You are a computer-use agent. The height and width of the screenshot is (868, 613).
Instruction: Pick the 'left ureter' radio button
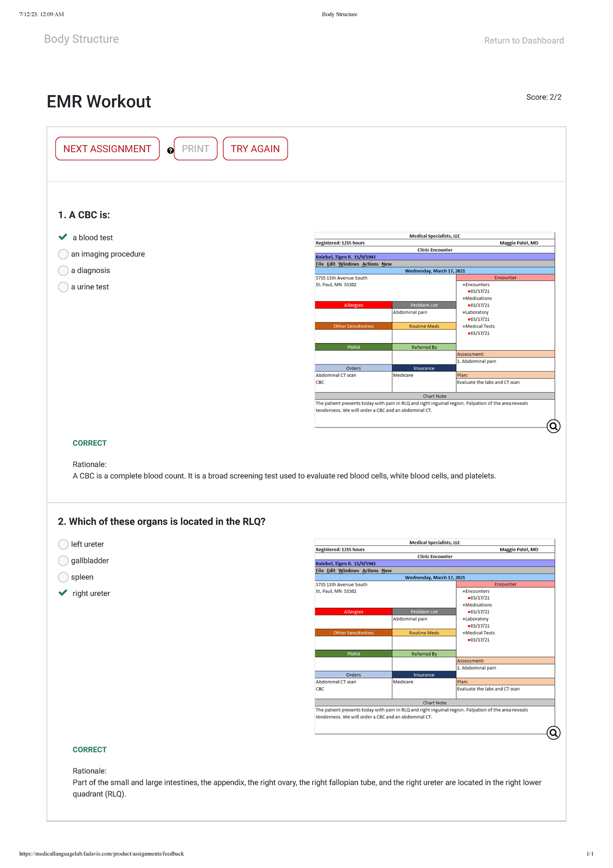coord(63,544)
